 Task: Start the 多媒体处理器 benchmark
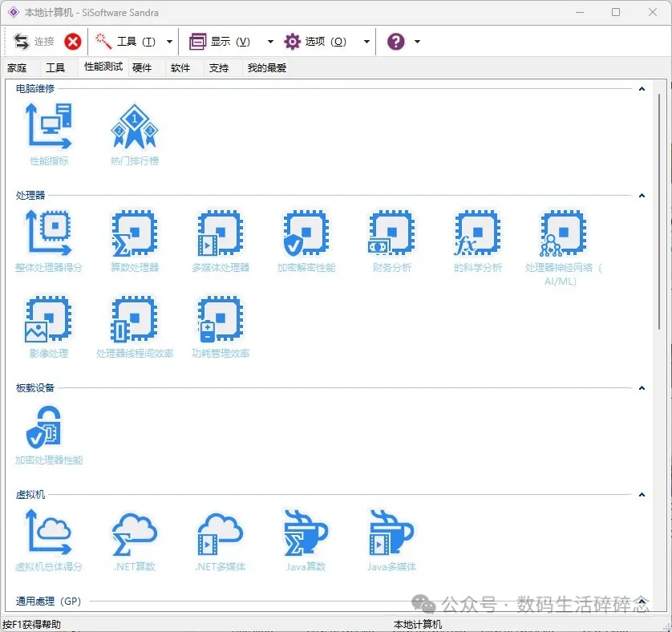221,241
